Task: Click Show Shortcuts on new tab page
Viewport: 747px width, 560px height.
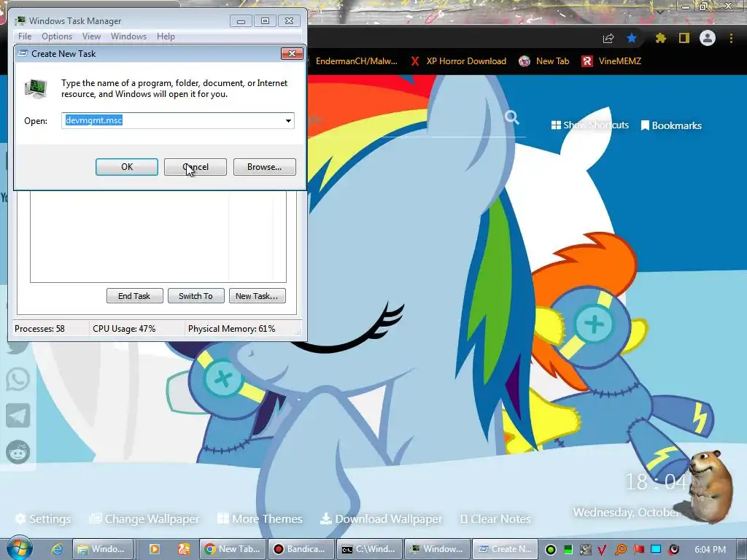Action: 589,125
